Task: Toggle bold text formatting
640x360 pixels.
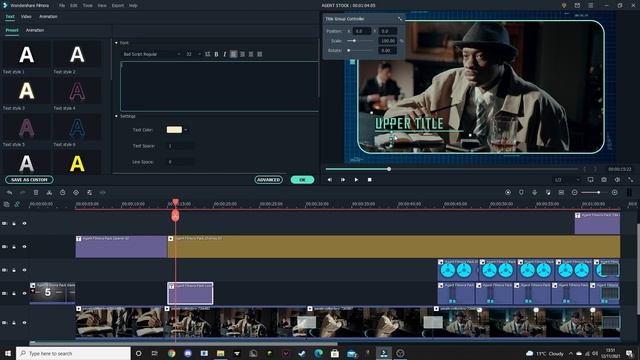Action: [x=216, y=54]
